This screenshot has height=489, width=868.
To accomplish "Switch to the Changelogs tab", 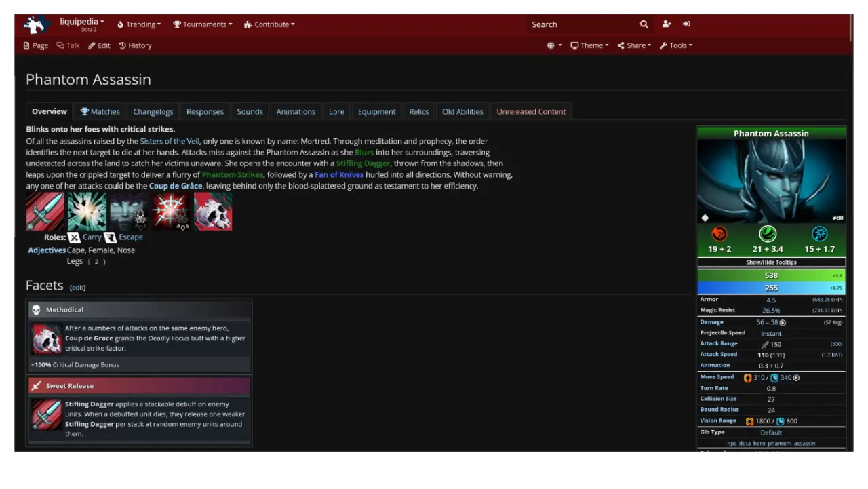I will coord(153,112).
